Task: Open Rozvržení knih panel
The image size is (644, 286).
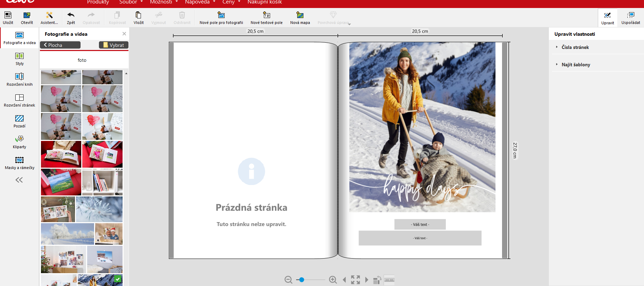Action: (x=19, y=79)
